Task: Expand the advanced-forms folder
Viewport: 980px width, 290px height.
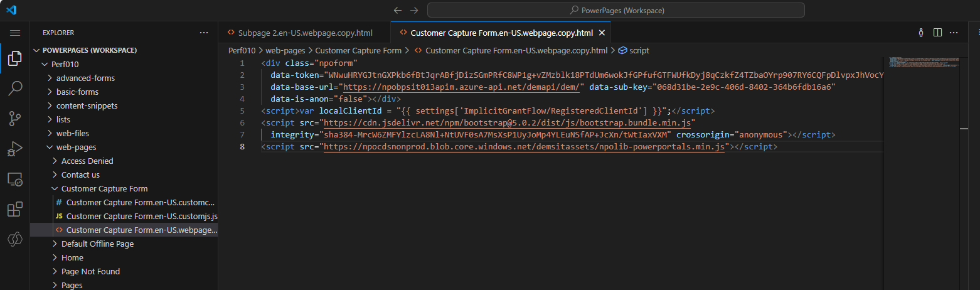Action: click(85, 78)
